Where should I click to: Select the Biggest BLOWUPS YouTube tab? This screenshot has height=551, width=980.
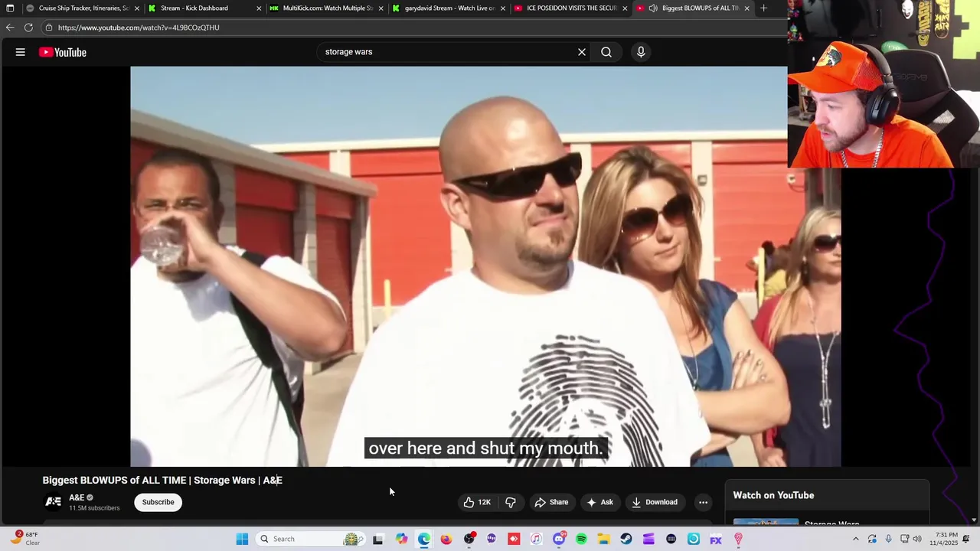click(x=693, y=8)
